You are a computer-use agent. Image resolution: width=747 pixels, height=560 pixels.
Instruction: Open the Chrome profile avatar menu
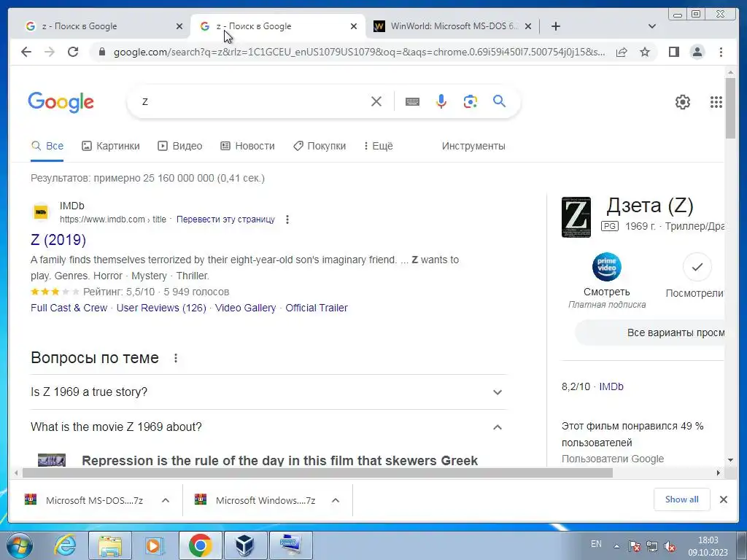point(697,52)
